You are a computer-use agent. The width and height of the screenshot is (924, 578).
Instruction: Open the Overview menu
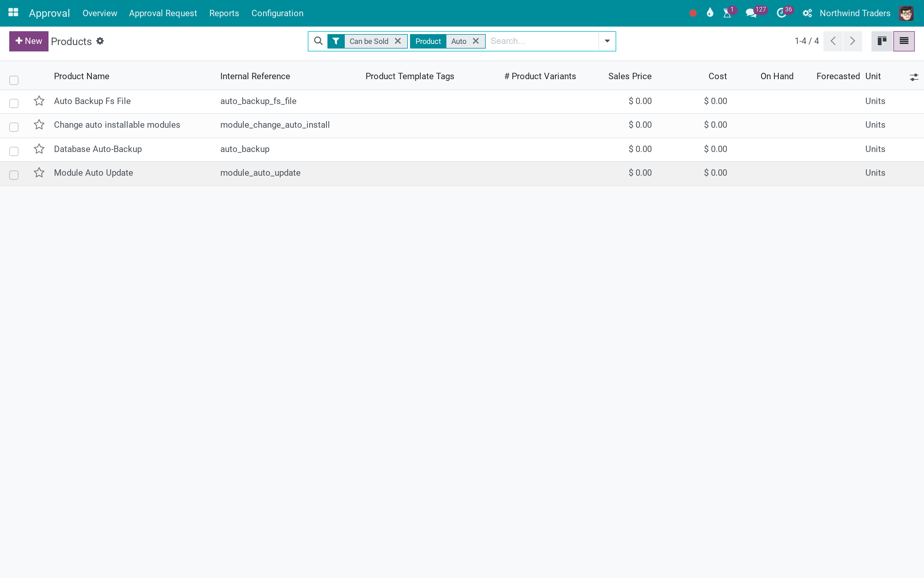coord(100,13)
